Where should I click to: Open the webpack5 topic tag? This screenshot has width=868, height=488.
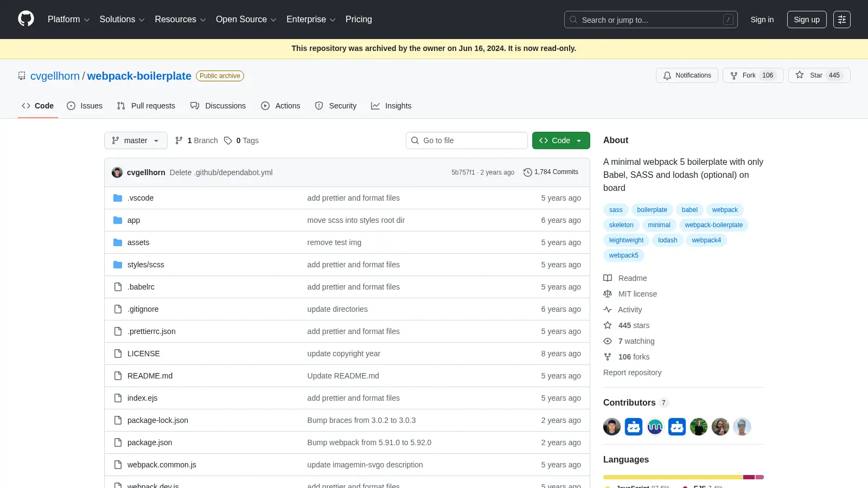click(624, 255)
